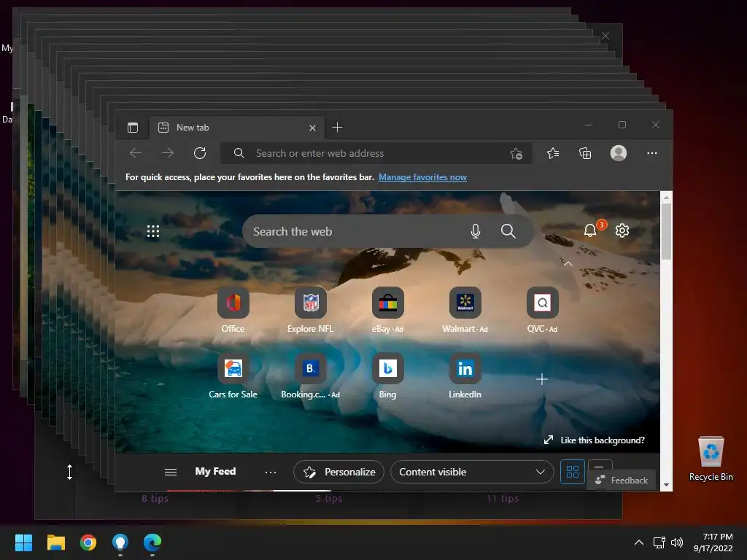
Task: Show hidden system tray icons
Action: click(639, 542)
